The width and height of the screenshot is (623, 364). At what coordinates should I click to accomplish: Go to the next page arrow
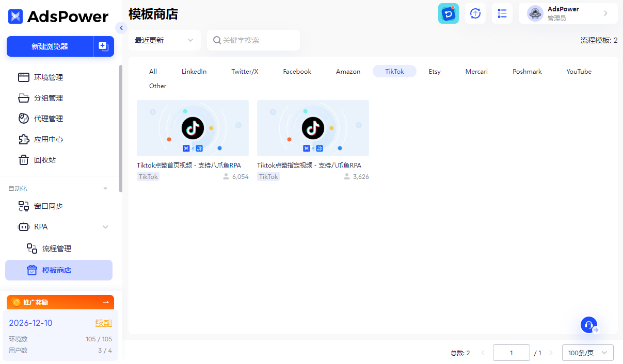click(551, 353)
